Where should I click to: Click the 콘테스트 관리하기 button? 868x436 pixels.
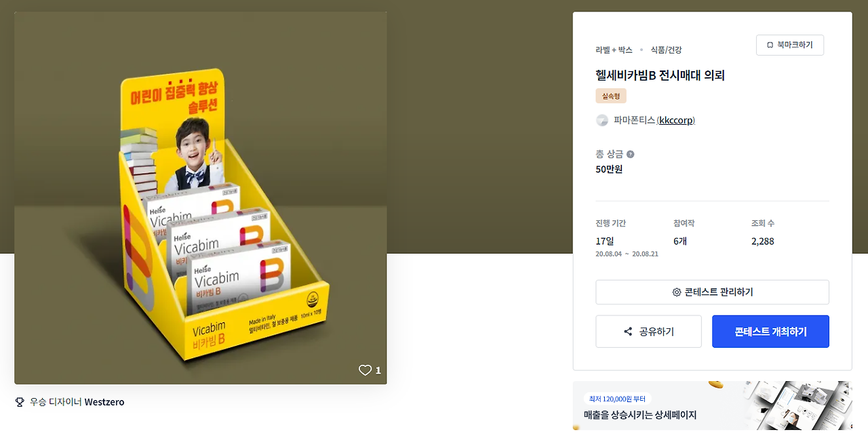[x=712, y=292]
